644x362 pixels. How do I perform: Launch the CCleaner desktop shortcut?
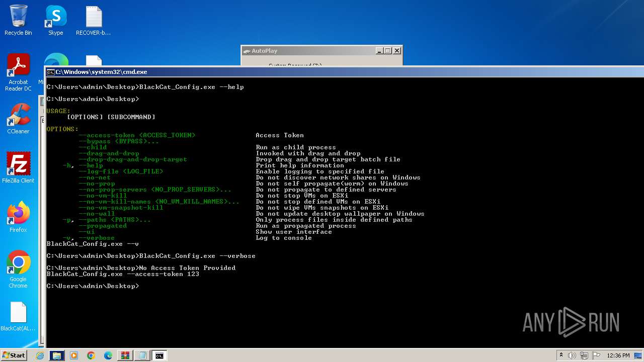coord(18,119)
